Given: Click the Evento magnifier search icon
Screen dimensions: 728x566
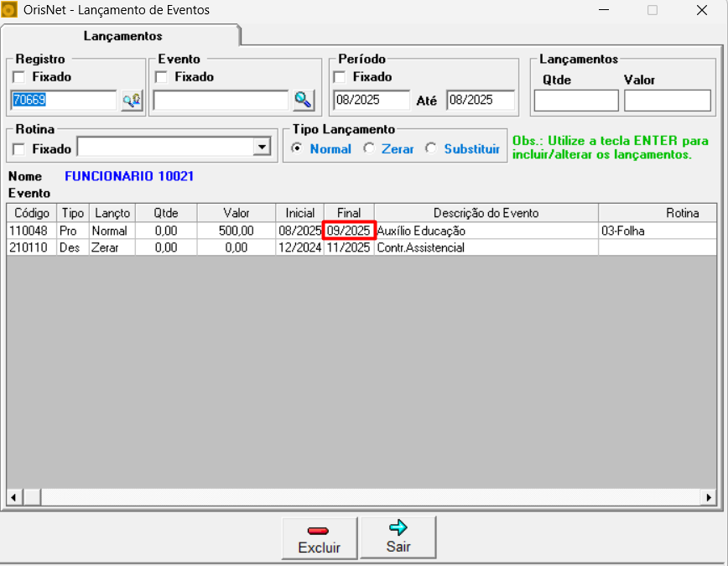Looking at the screenshot, I should tap(303, 101).
